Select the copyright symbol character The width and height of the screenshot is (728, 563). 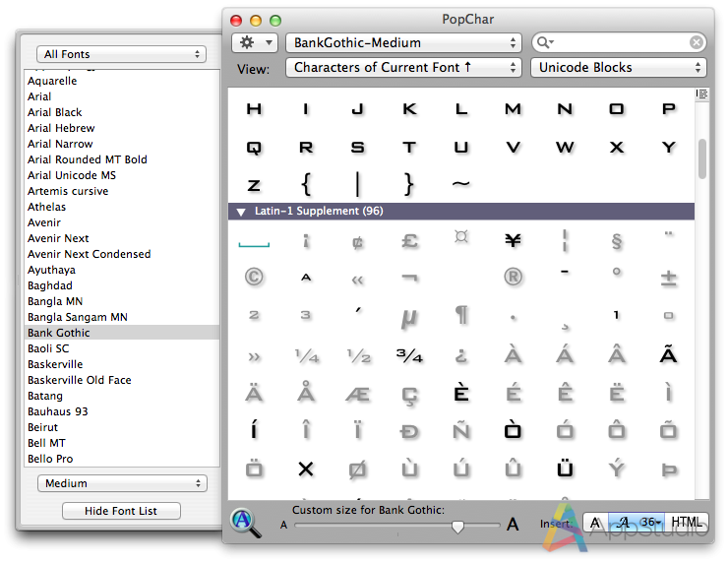(x=254, y=278)
